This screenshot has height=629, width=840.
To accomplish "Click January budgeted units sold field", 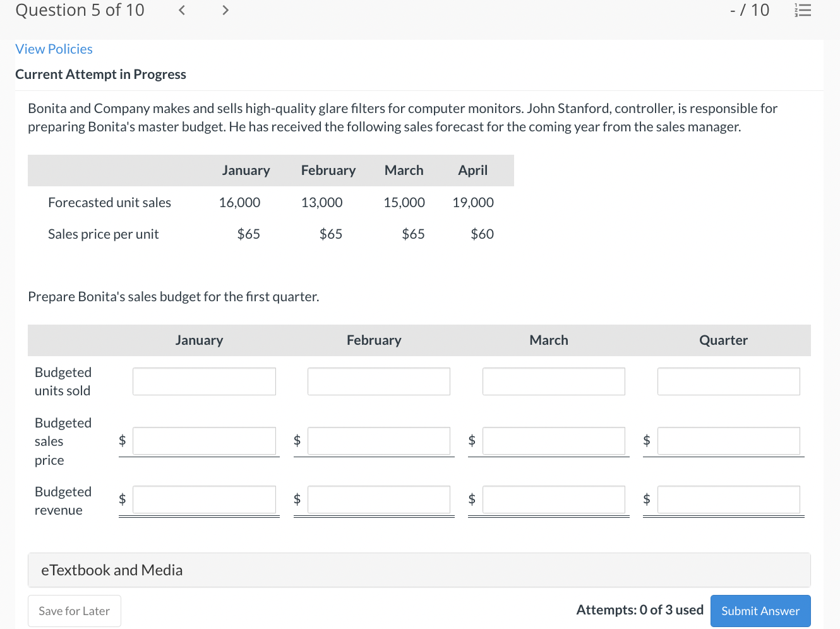I will (204, 381).
